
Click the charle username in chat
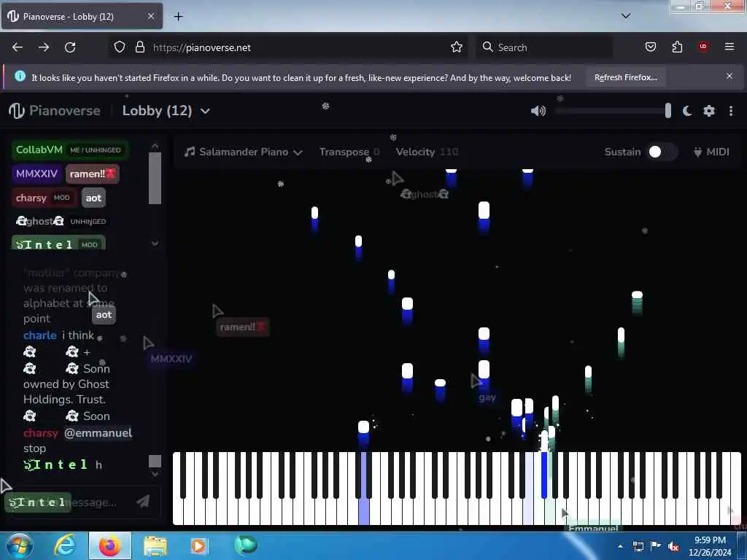40,335
